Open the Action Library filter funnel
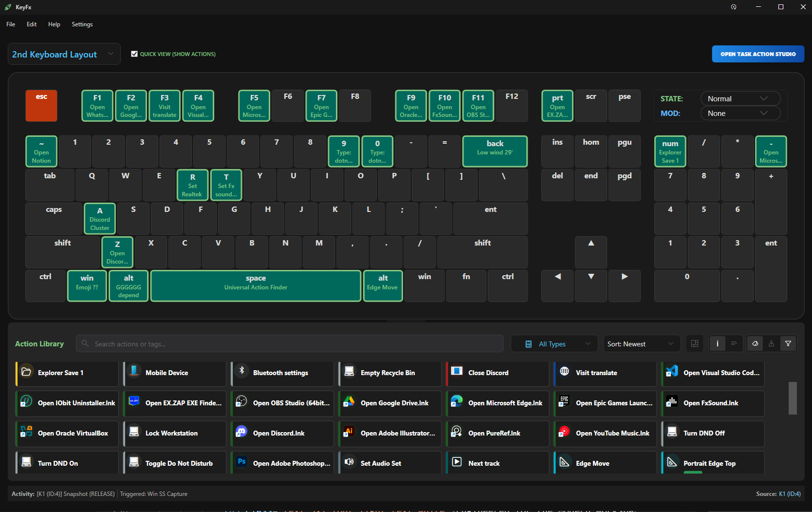 coord(788,343)
